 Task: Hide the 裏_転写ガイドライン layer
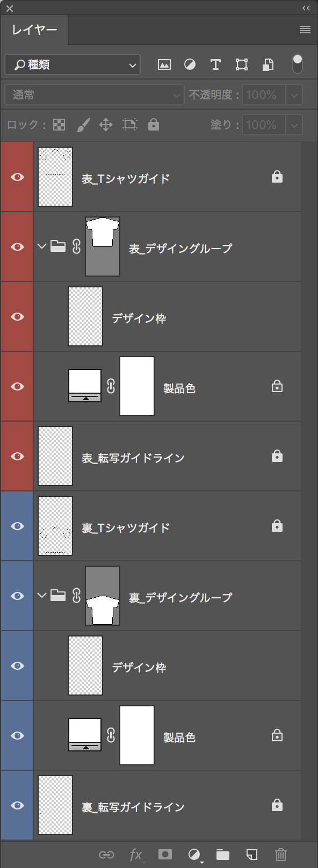click(17, 805)
